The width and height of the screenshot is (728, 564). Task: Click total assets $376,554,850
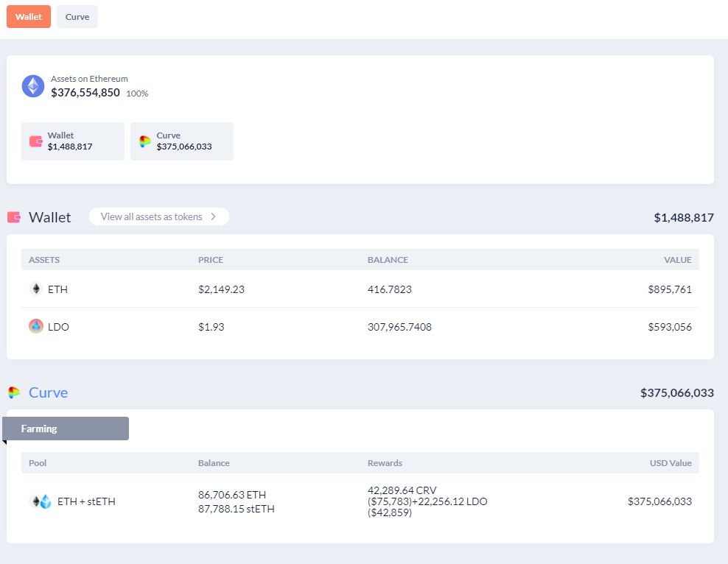[85, 93]
